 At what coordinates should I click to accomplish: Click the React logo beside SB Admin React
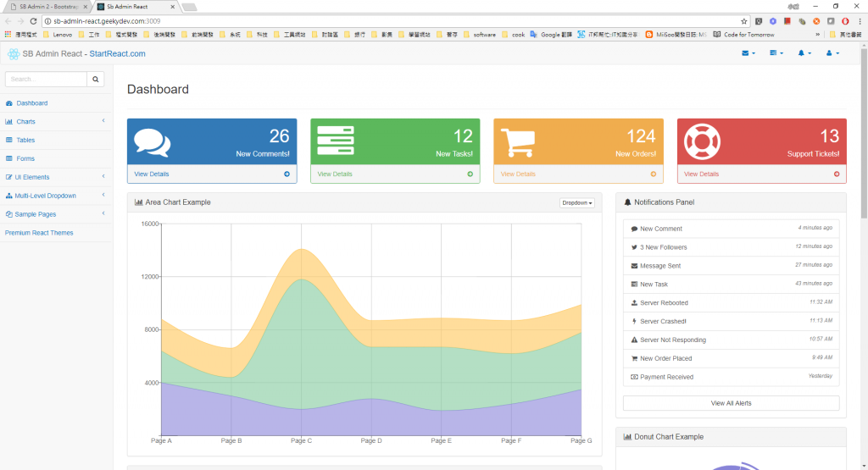pos(14,54)
